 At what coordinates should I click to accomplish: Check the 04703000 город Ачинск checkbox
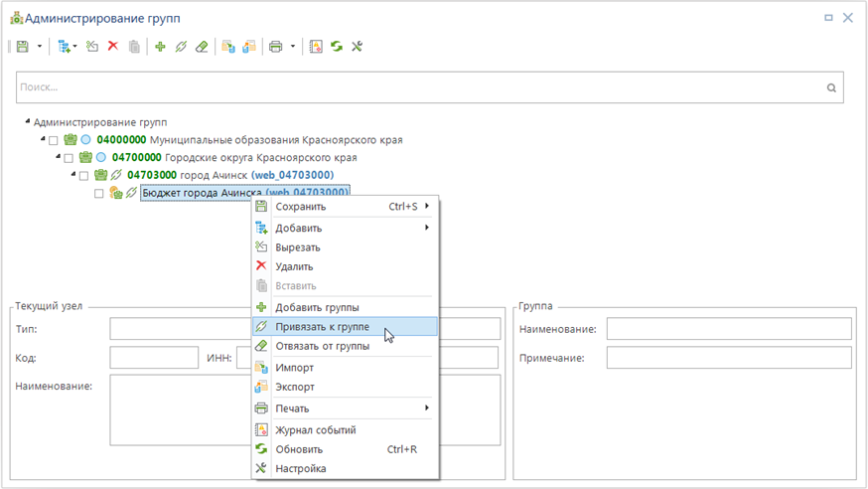tap(83, 176)
